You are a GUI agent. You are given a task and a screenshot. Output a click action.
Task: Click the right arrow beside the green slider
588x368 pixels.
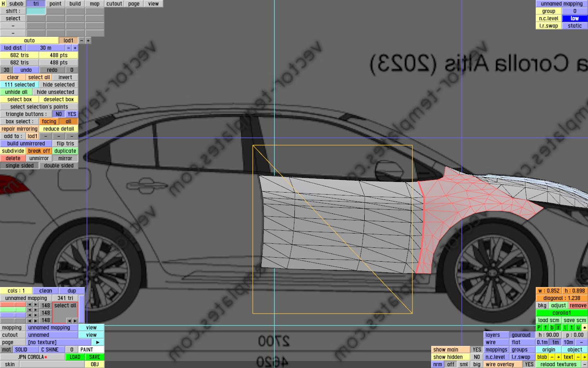click(36, 310)
